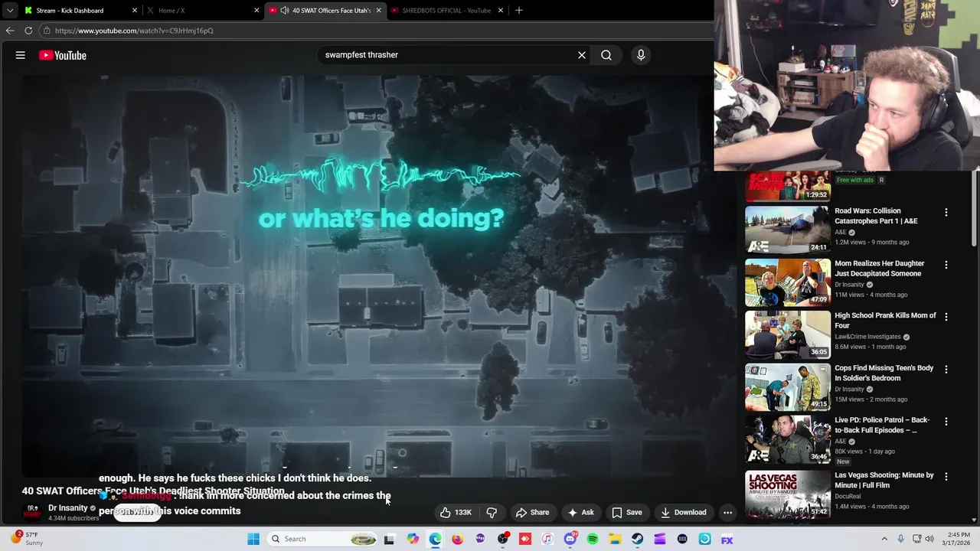Open options menu for Live PD video
Viewport: 980px width, 551px height.
pyautogui.click(x=946, y=422)
